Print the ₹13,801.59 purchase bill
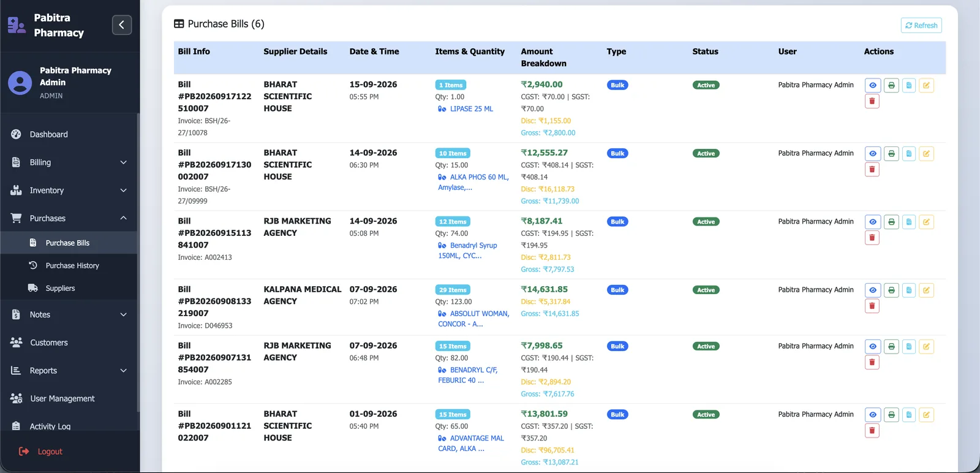 click(891, 415)
